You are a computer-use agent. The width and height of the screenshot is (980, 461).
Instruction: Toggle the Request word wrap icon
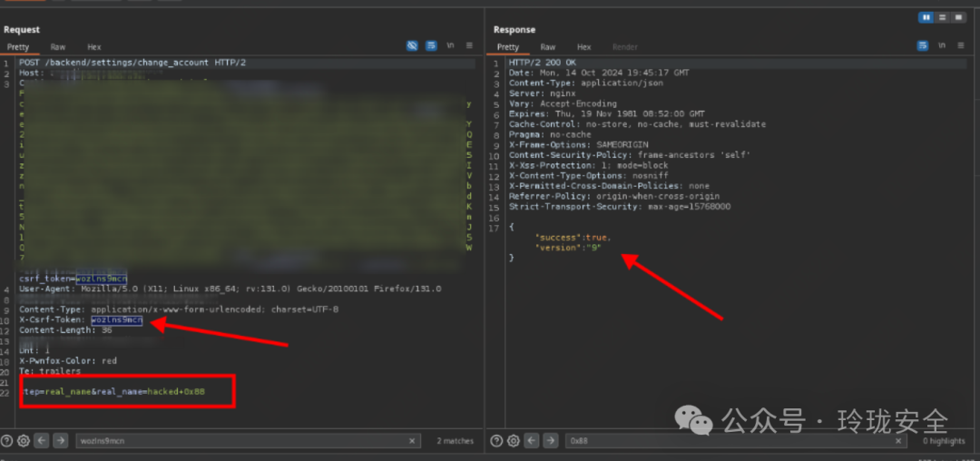[x=431, y=45]
